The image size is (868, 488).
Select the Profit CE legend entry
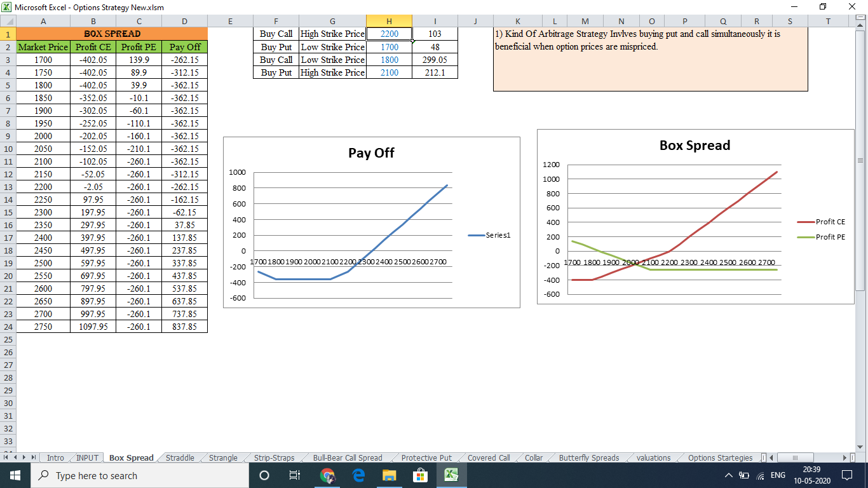[x=821, y=222]
